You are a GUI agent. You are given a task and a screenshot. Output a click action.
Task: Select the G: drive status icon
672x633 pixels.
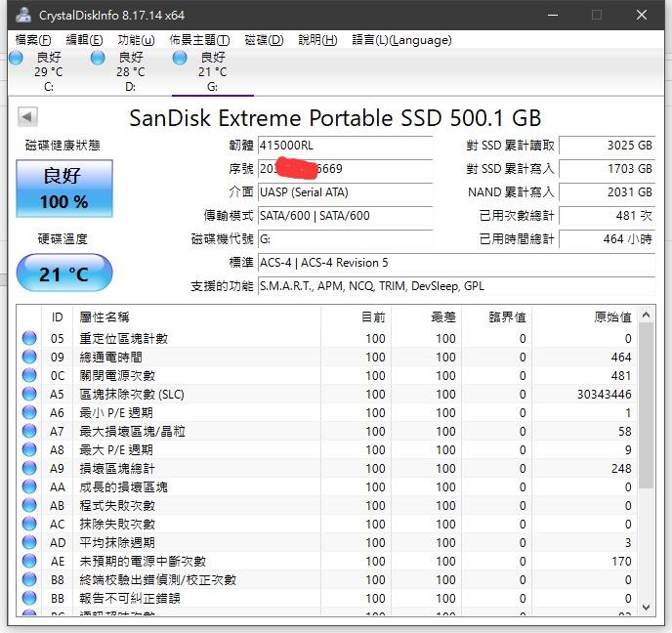pyautogui.click(x=180, y=58)
